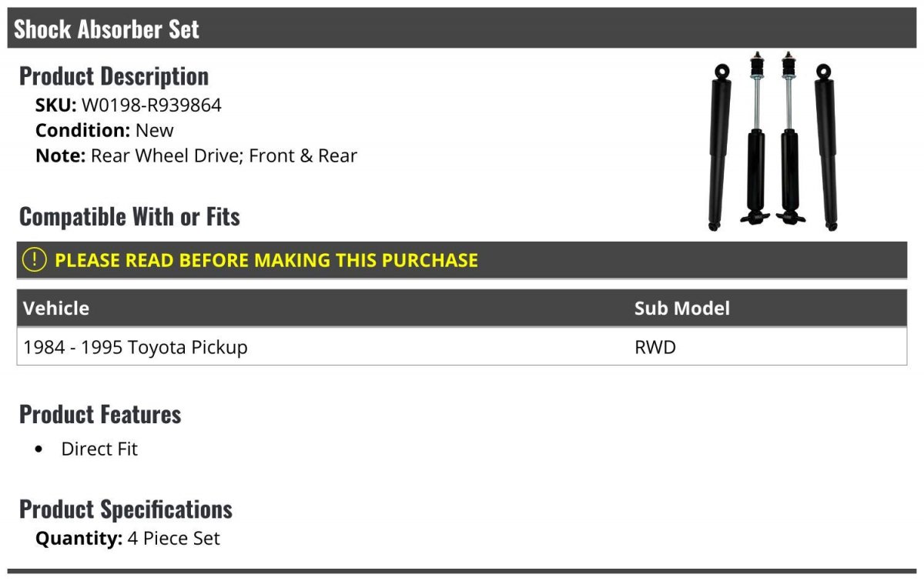Click the warning exclamation icon
The width and height of the screenshot is (924, 581).
(35, 260)
